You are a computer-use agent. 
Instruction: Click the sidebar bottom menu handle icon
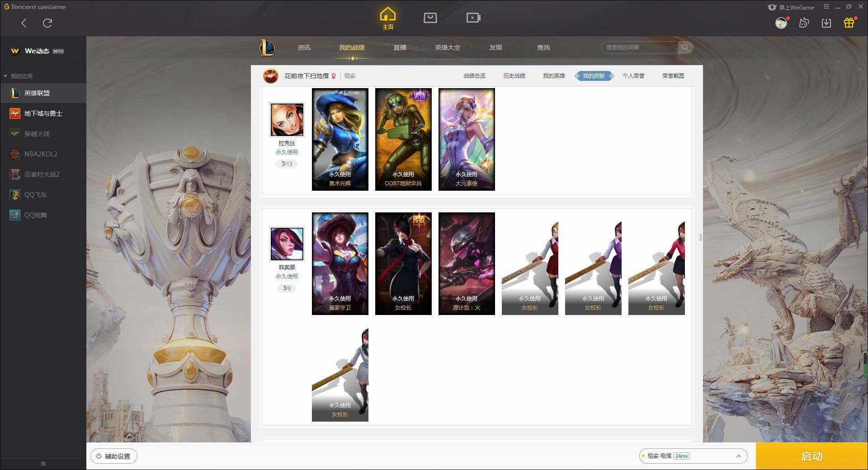(x=43, y=464)
